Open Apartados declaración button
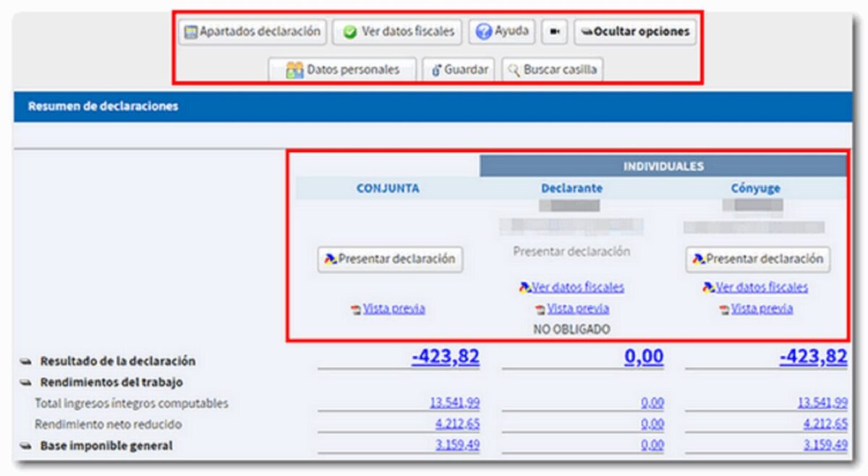Image resolution: width=868 pixels, height=476 pixels. tap(253, 32)
